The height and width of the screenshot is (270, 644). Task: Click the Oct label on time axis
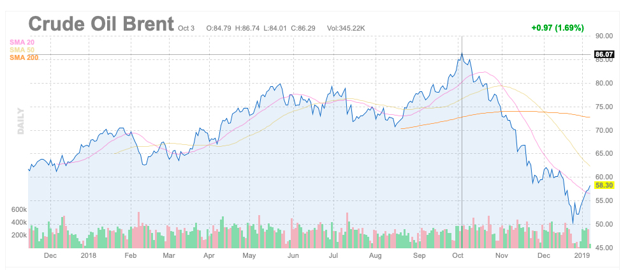coord(457,255)
